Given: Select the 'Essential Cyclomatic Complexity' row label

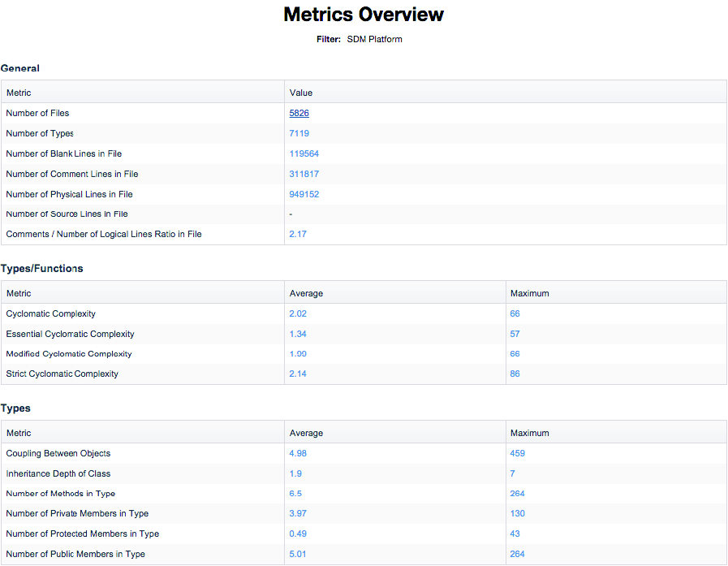Looking at the screenshot, I should 70,334.
